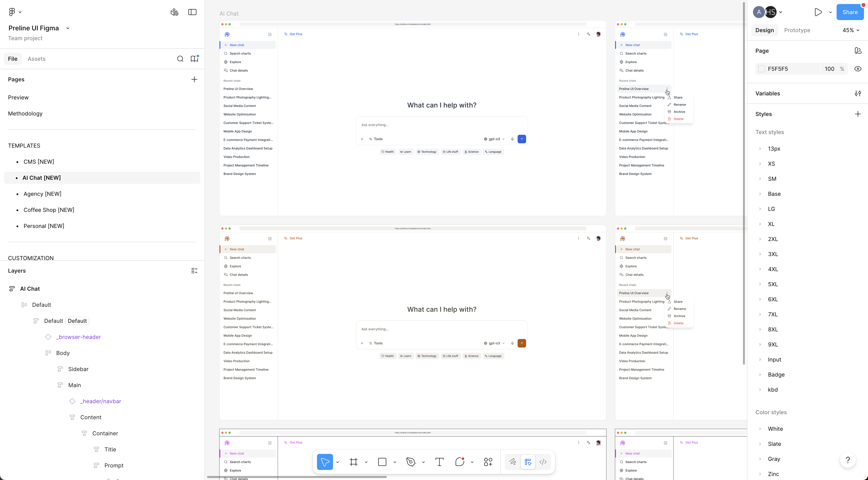The image size is (868, 480).
Task: Open Dev Mode code view with the </> icon
Action: 543,462
